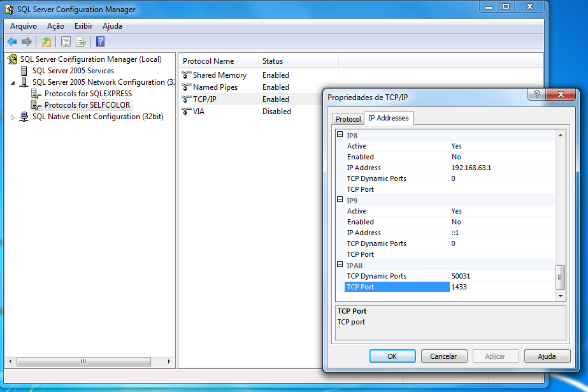Screen dimensions: 588x392
Task: Click the Enabled status of Shared Memory
Action: pos(276,75)
